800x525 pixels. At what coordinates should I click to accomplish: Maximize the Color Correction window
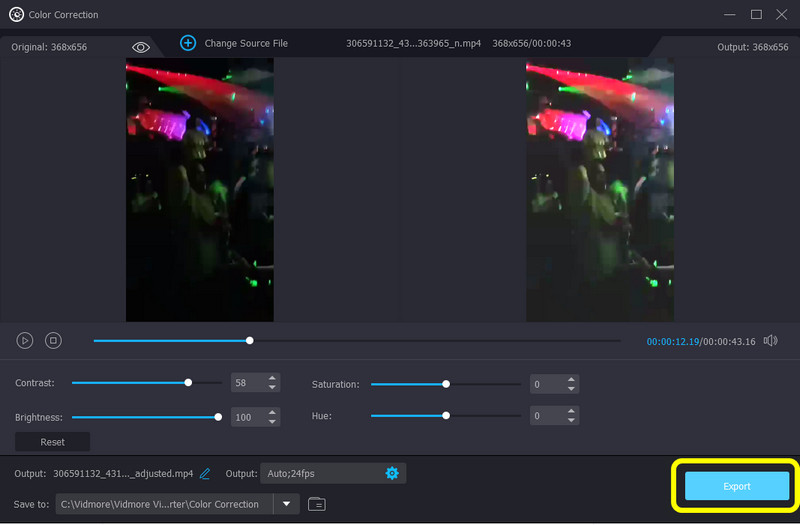pyautogui.click(x=756, y=14)
